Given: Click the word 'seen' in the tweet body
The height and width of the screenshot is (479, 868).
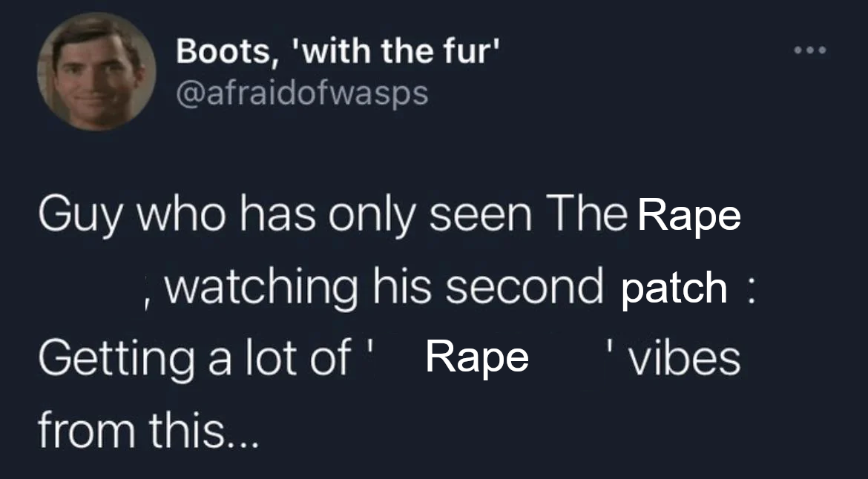Looking at the screenshot, I should pos(481,217).
